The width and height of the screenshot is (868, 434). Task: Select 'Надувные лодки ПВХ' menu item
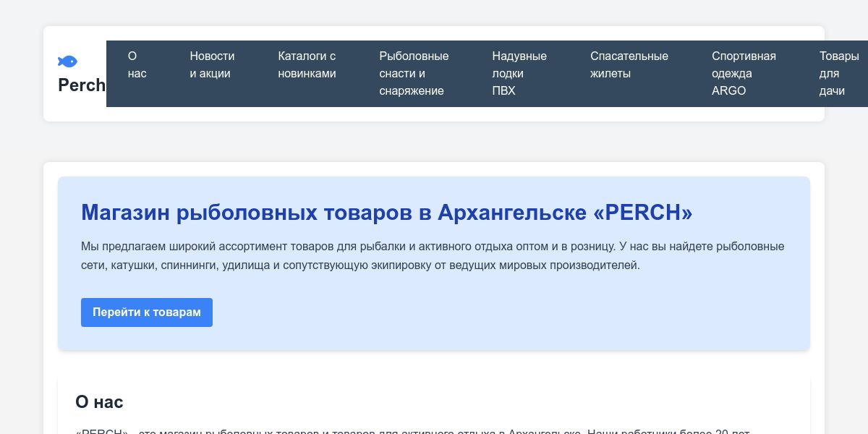[520, 74]
